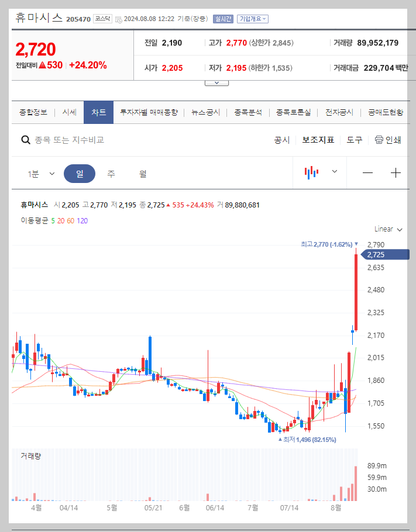The image size is (416, 532).
Task: Open the 기업개요 company overview dropdown
Action: 253,18
